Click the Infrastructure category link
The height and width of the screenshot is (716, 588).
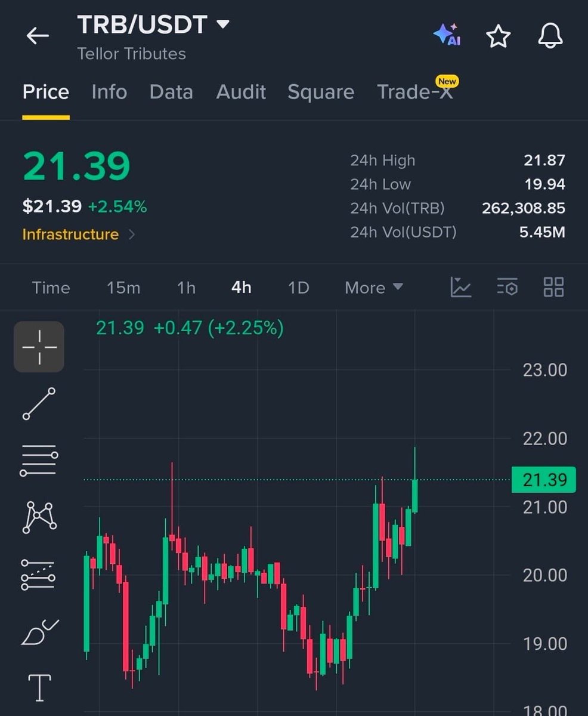pos(70,234)
